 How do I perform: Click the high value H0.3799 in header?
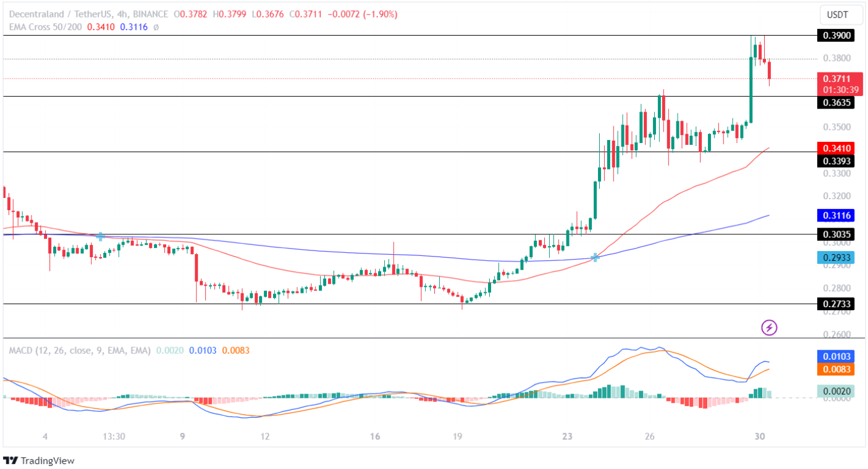click(x=228, y=14)
